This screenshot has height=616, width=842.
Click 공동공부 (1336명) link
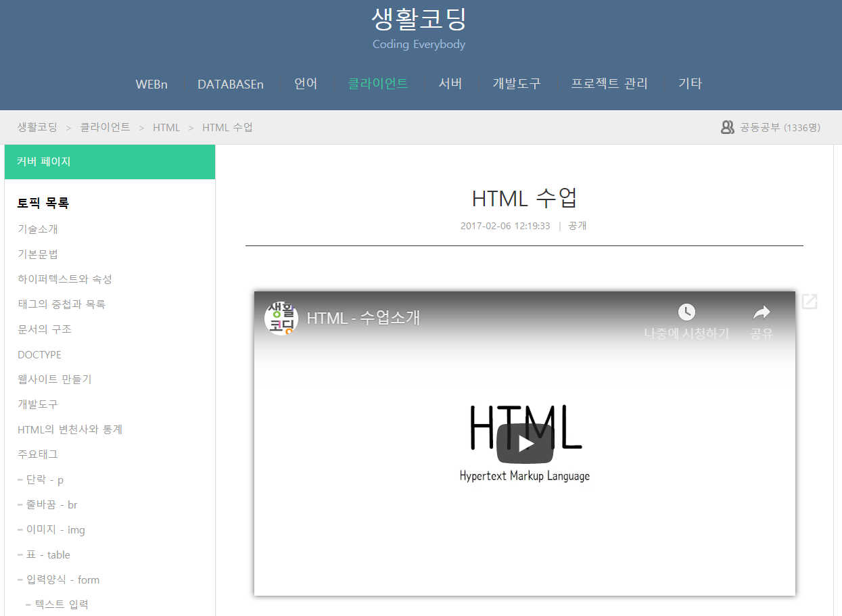coord(780,127)
